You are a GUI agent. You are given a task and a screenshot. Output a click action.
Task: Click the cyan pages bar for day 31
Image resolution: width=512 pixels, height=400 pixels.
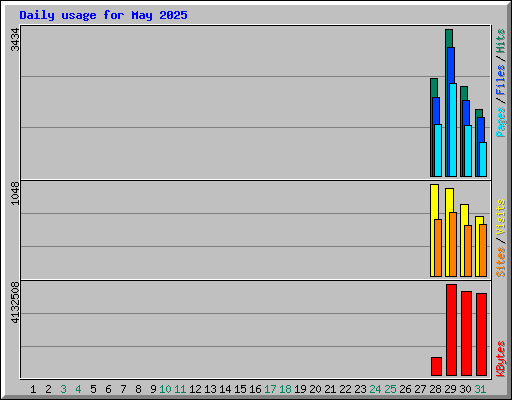[483, 159]
